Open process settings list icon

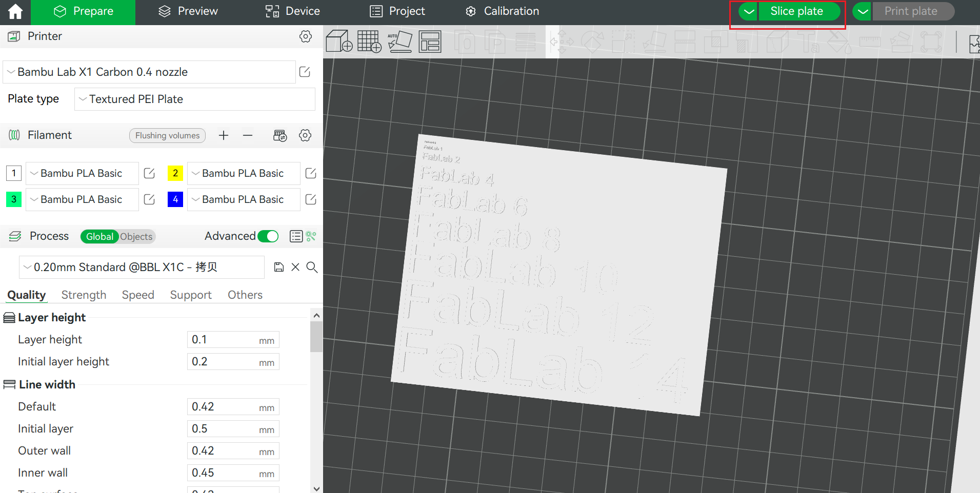pos(296,236)
